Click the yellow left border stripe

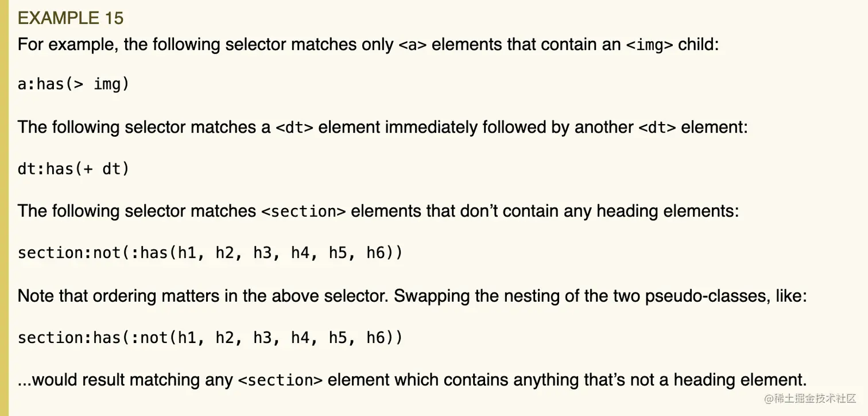[4, 208]
